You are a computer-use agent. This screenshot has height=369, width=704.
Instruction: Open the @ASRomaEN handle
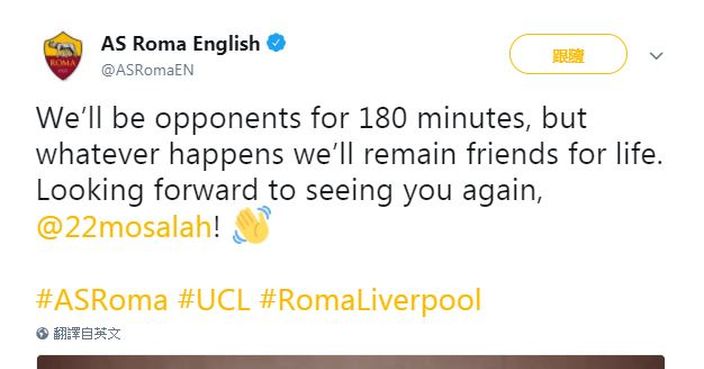147,70
